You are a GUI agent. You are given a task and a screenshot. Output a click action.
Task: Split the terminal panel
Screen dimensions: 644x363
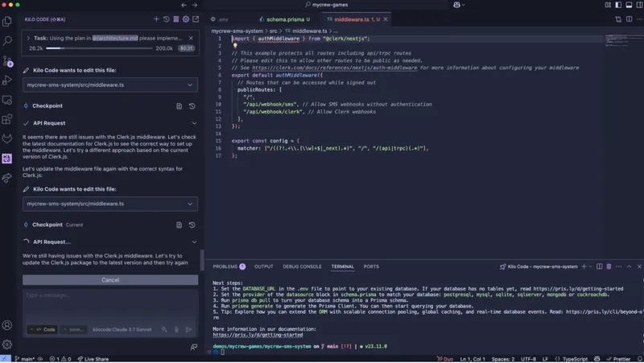coord(599,266)
